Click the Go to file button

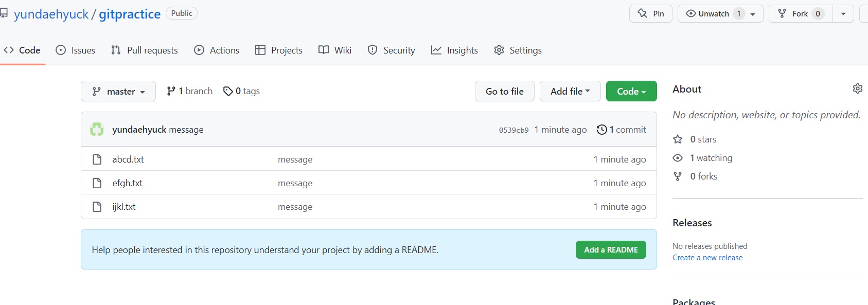point(505,91)
